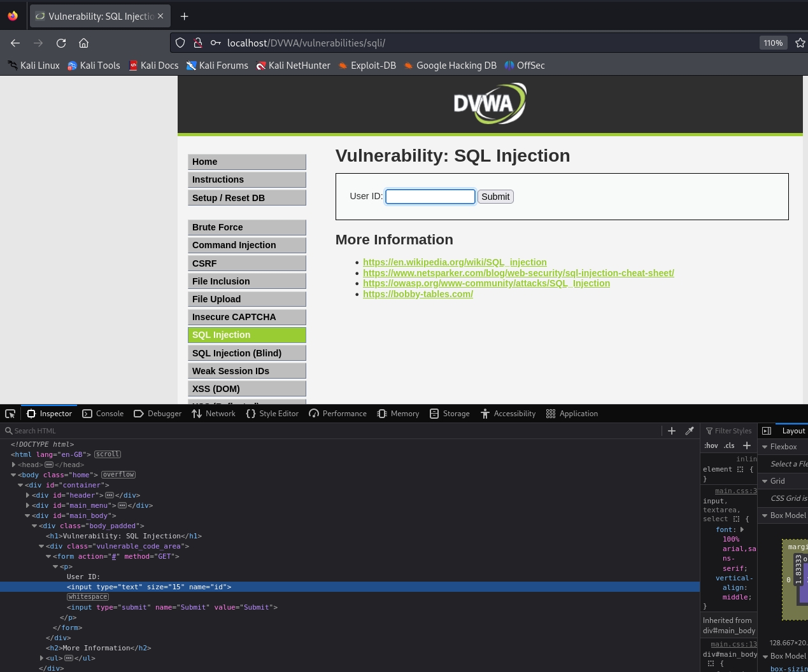This screenshot has height=672, width=808.
Task: Click the browser Home icon
Action: tap(83, 43)
